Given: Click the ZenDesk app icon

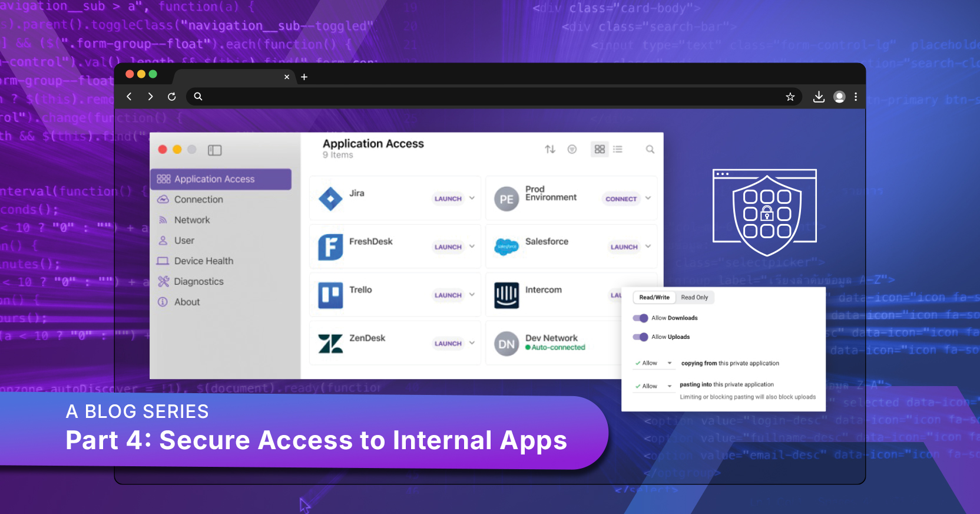Looking at the screenshot, I should point(330,344).
